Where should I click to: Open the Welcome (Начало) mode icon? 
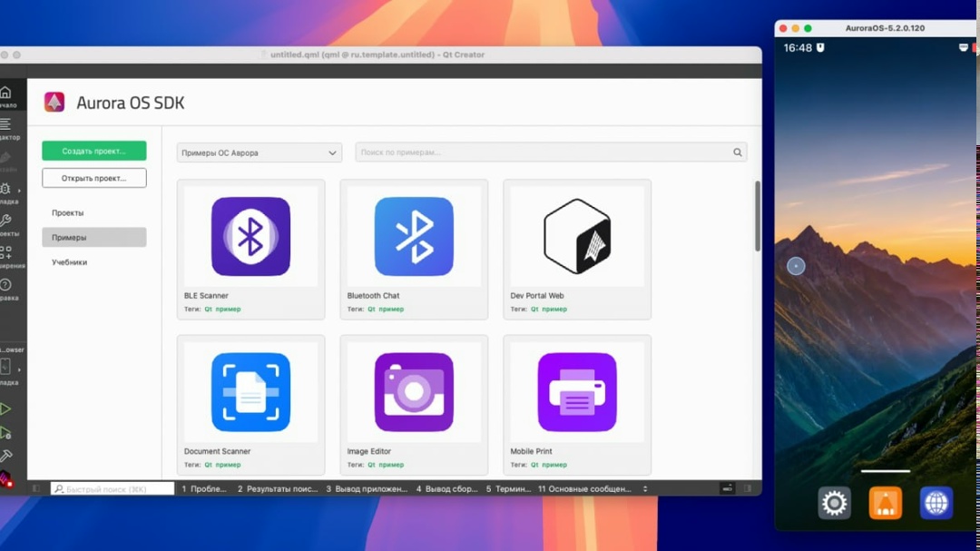click(6, 93)
